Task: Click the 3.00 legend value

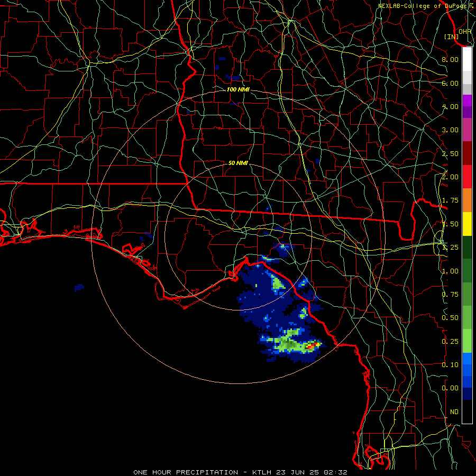Action: [x=450, y=130]
